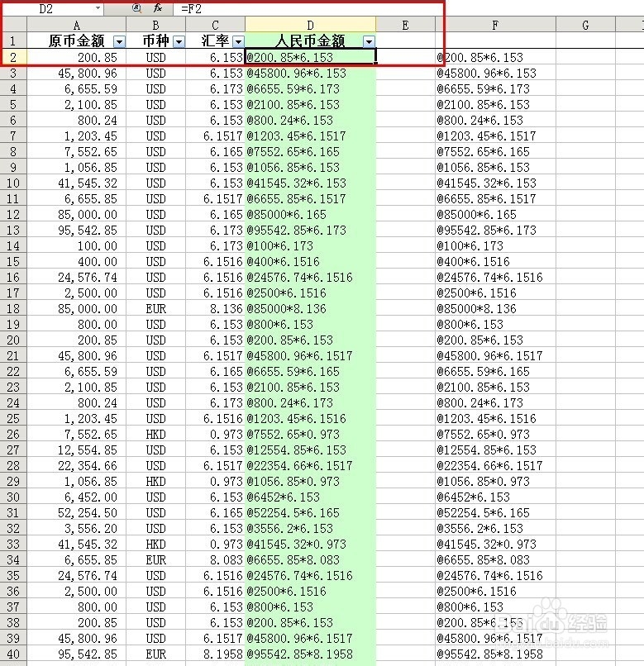Click amount 52,254.50 in row 31
644x666 pixels.
click(77, 512)
